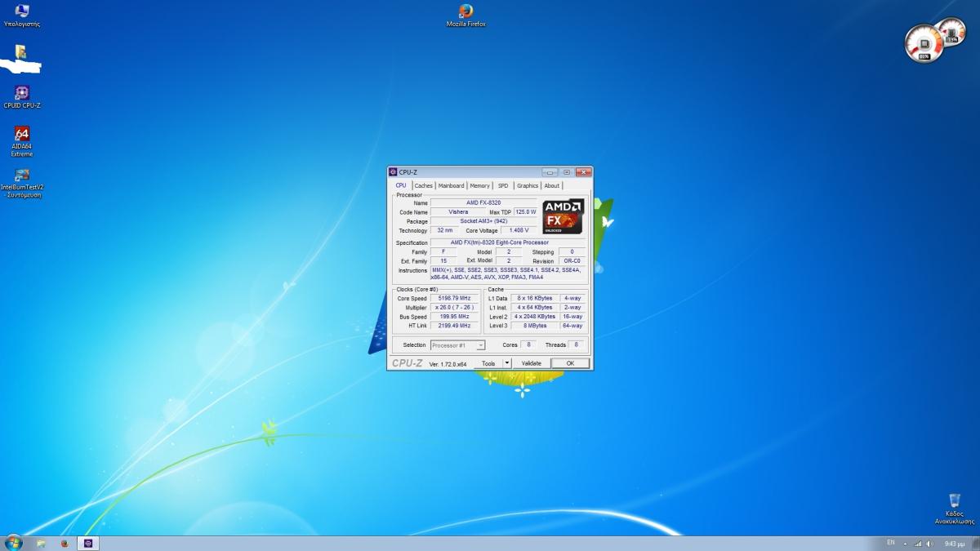
Task: Click the AMD FX logo in CPU-Z
Action: (563, 216)
